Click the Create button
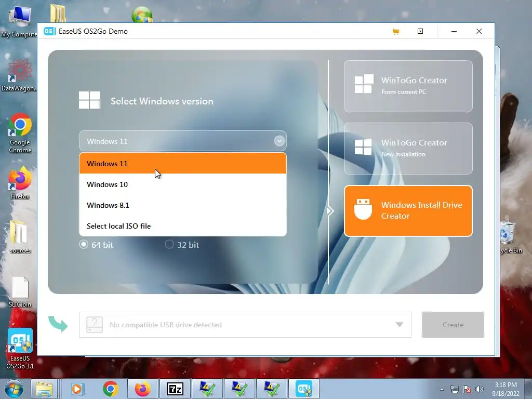This screenshot has height=399, width=532. [x=453, y=325]
